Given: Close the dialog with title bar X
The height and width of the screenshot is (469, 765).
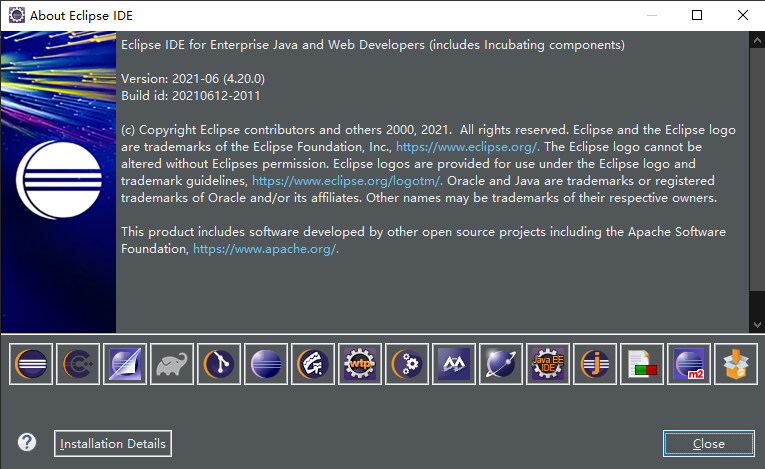Looking at the screenshot, I should coord(743,15).
